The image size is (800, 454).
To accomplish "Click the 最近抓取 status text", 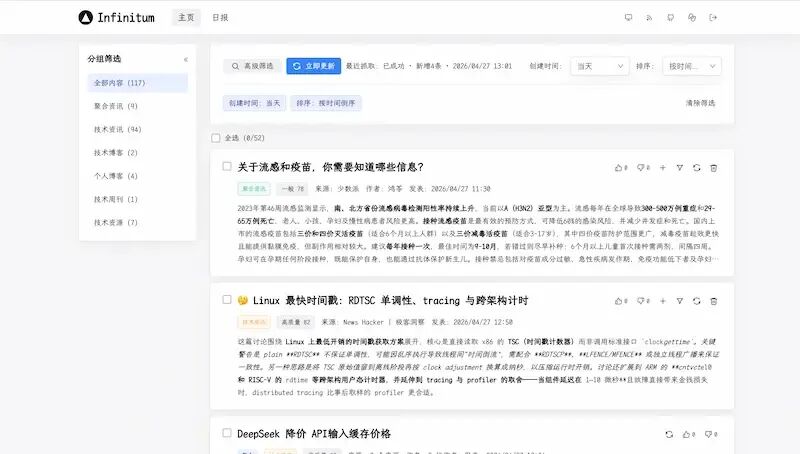I will pos(429,66).
